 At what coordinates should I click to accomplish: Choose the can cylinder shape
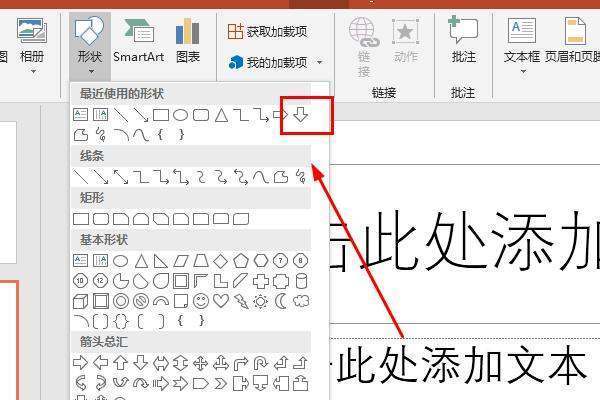click(302, 281)
